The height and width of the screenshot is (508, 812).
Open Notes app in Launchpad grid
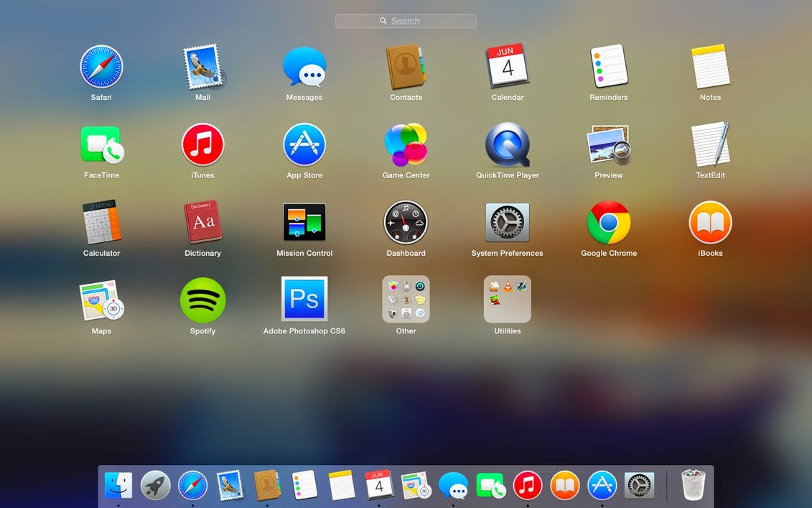[x=710, y=66]
